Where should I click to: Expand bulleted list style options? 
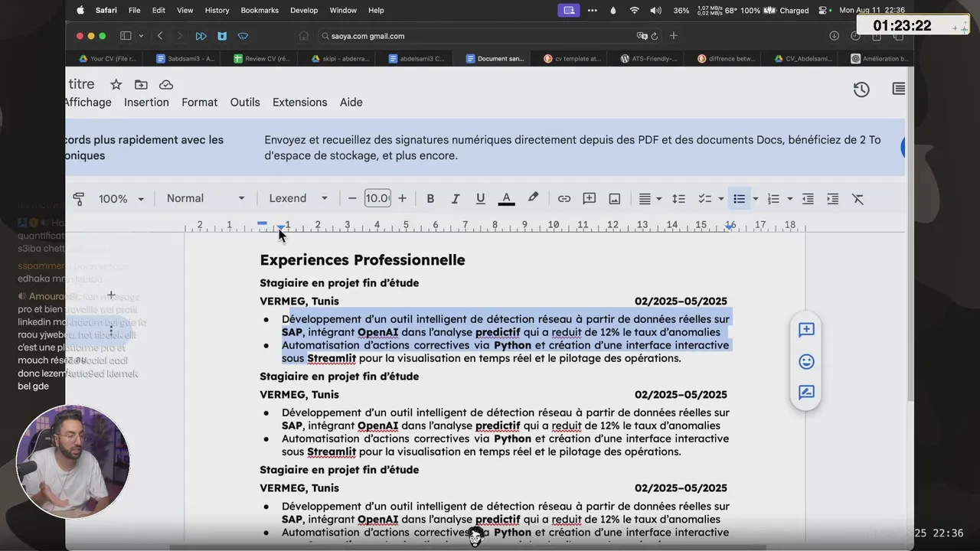point(756,199)
